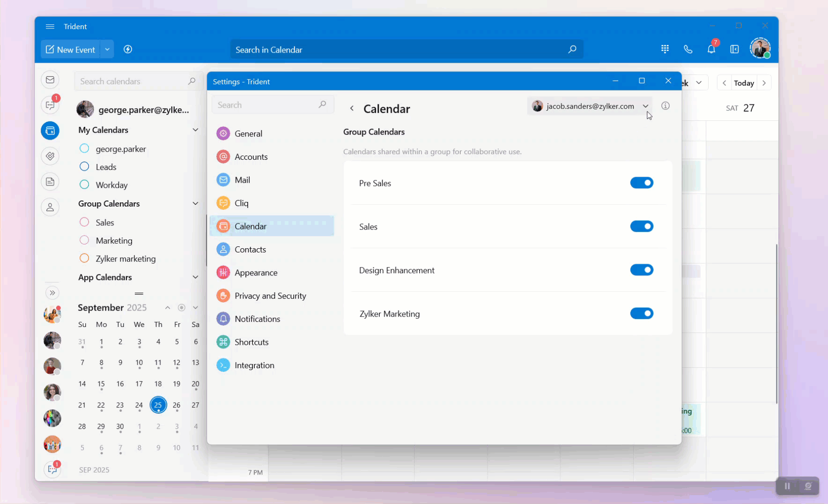Click the Today button
The image size is (828, 504).
pyautogui.click(x=744, y=83)
